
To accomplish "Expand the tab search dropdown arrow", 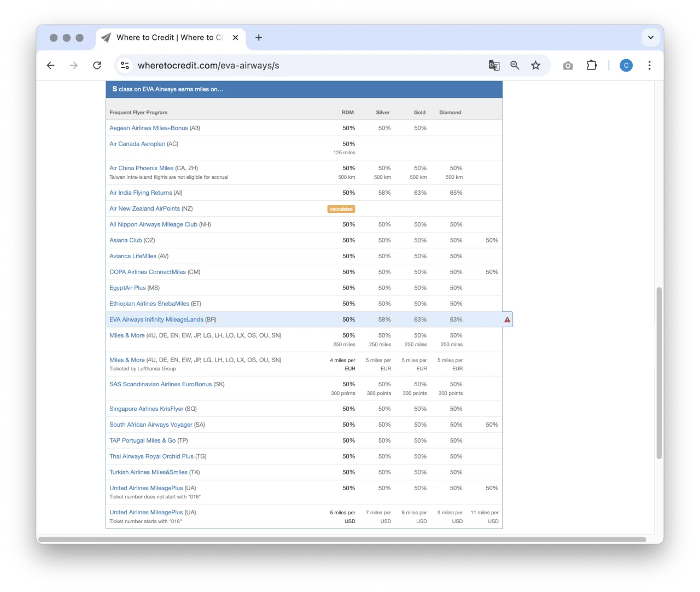I will (x=650, y=38).
